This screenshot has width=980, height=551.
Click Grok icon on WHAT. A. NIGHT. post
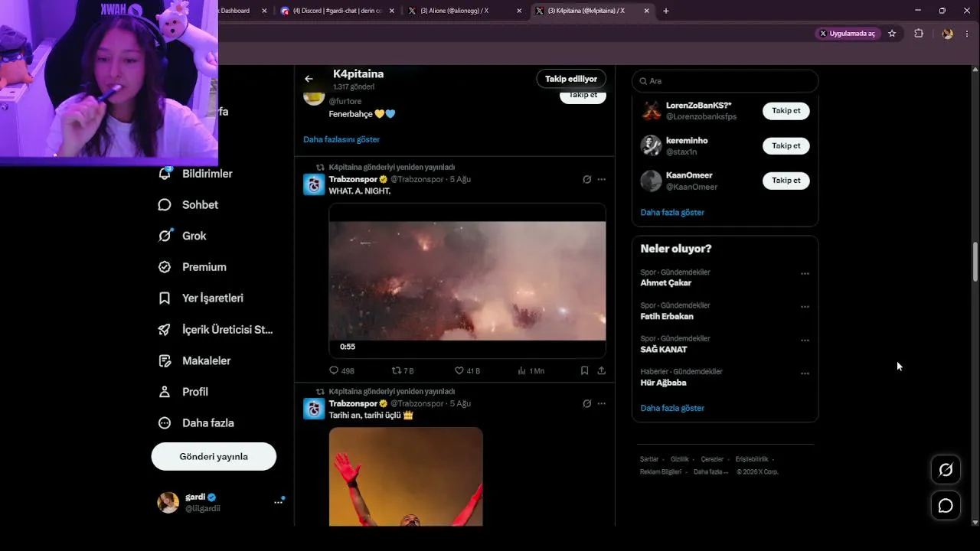pyautogui.click(x=586, y=179)
